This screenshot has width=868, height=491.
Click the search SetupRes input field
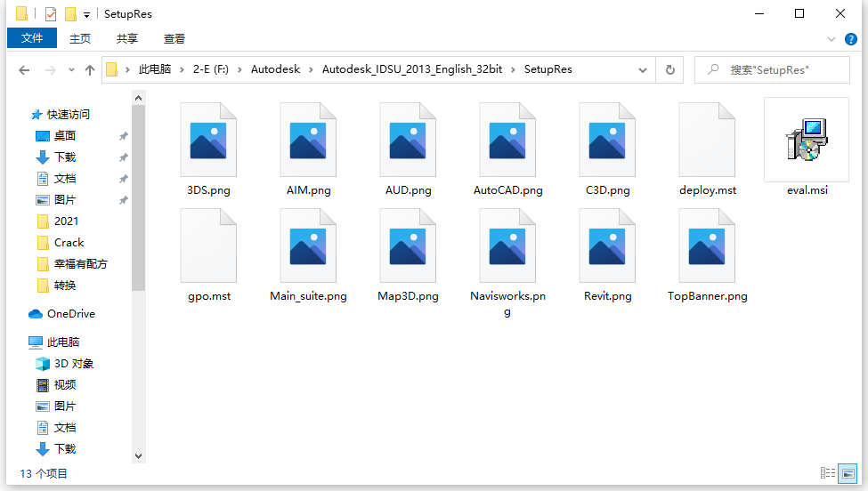tap(772, 69)
